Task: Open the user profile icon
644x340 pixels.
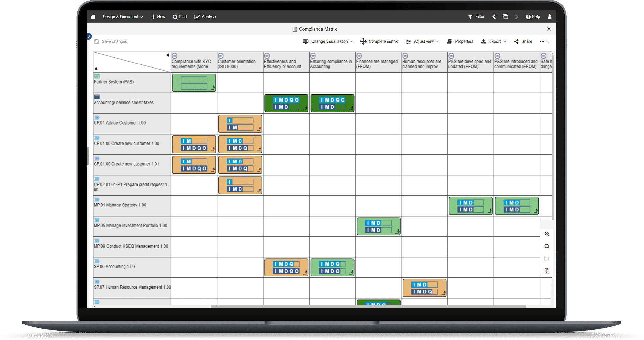Action: pos(549,17)
